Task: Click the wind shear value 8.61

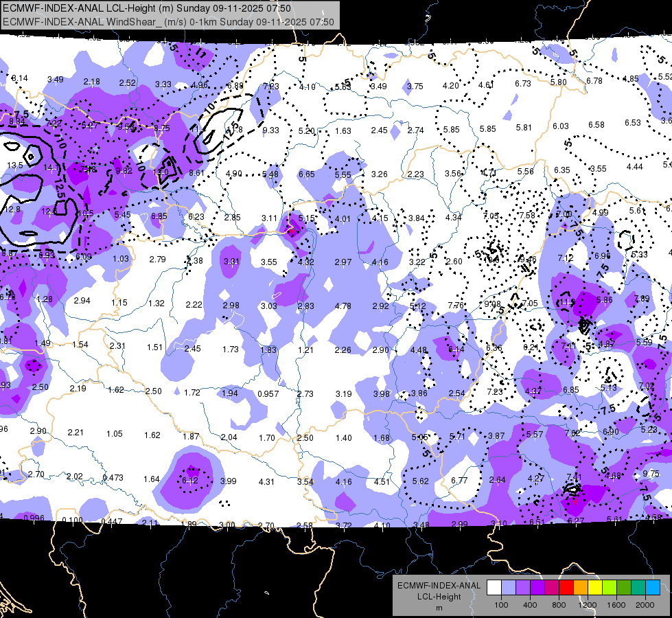Action: [x=196, y=172]
